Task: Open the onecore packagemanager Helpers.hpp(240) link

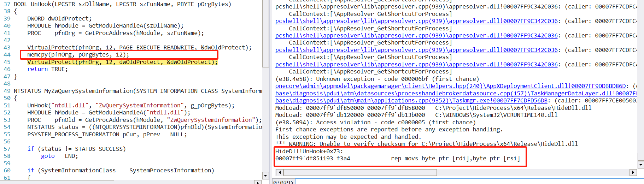Action: [450, 86]
